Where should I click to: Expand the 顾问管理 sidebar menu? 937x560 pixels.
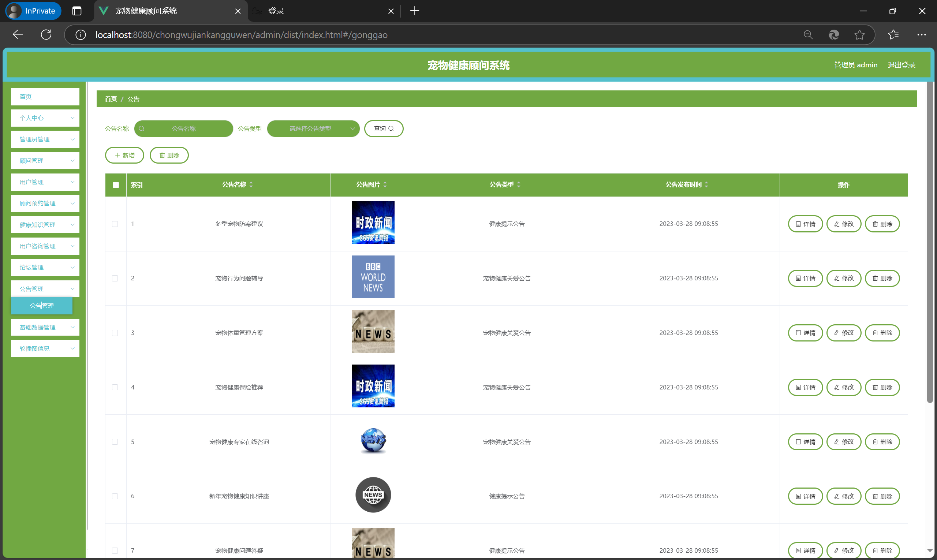45,161
